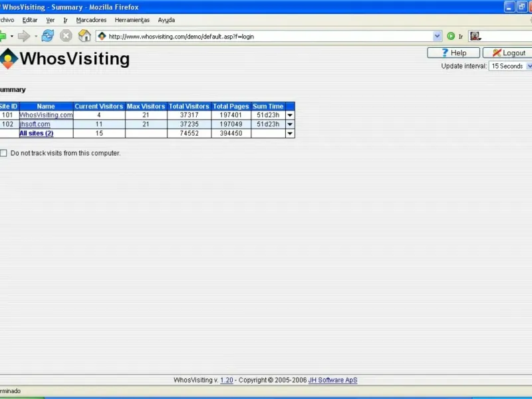Image resolution: width=532 pixels, height=399 pixels.
Task: Open the All sites (2) link
Action: point(37,134)
